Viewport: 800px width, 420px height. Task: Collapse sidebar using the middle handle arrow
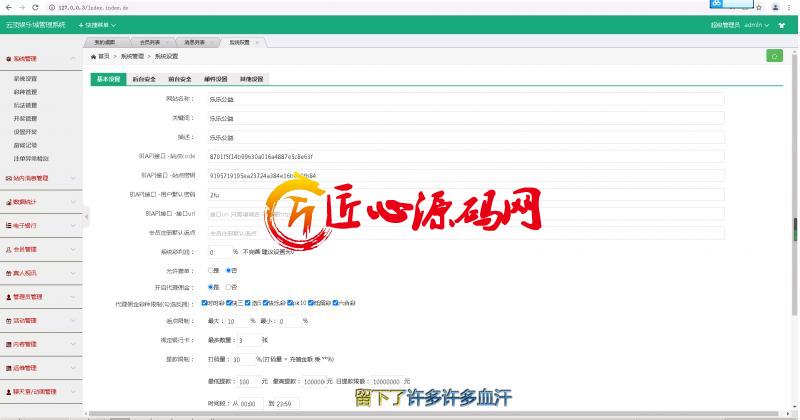click(x=86, y=217)
